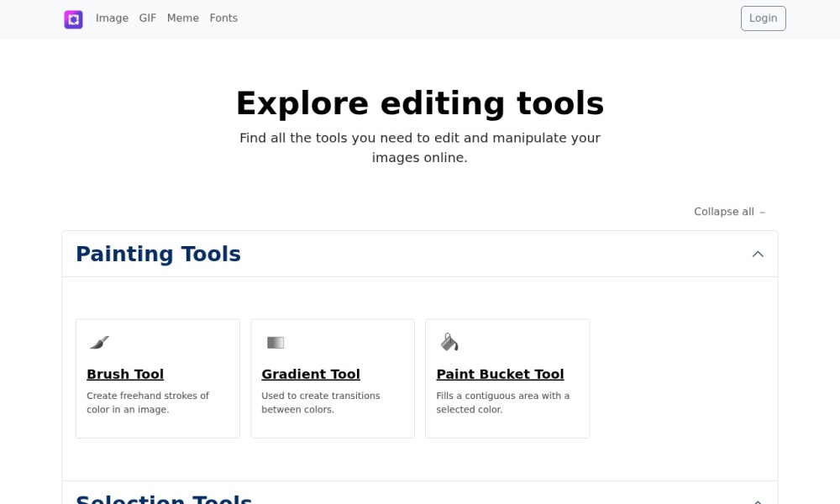The image size is (840, 504).
Task: Open the Image menu in navbar
Action: point(112,18)
